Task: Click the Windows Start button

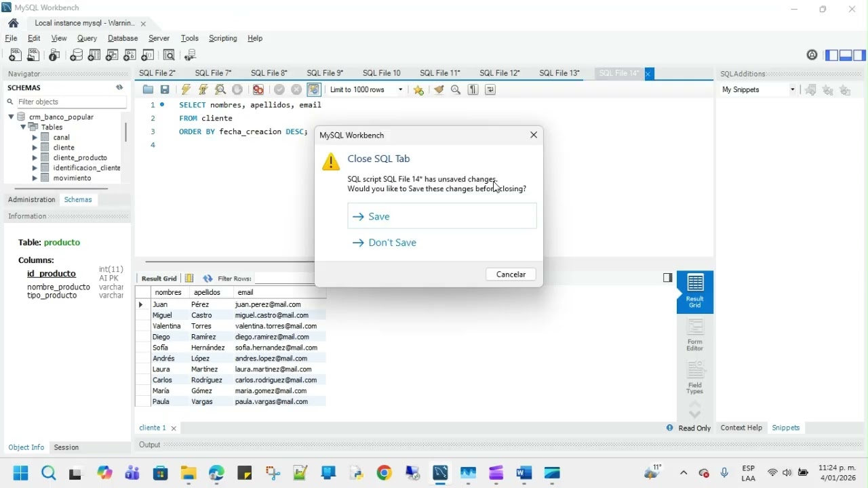Action: [x=20, y=473]
